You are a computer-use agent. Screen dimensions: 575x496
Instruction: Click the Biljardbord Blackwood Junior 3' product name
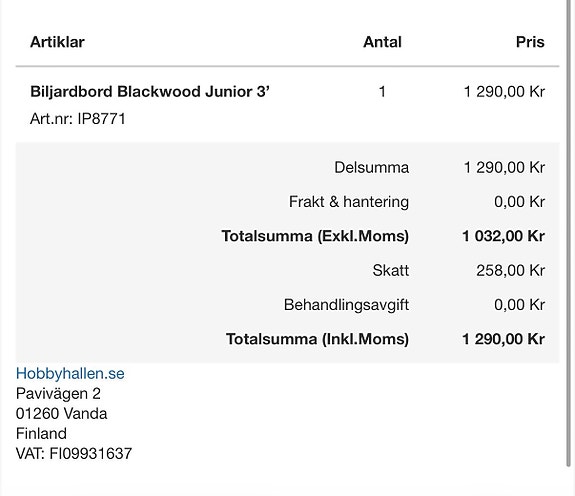click(150, 91)
